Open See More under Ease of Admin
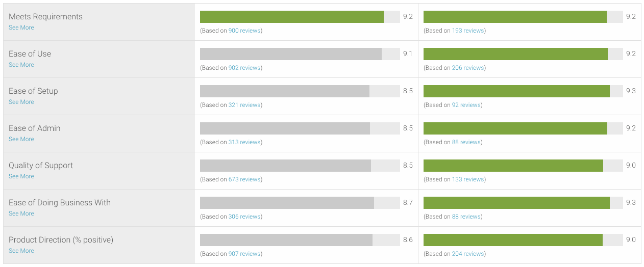 (21, 139)
